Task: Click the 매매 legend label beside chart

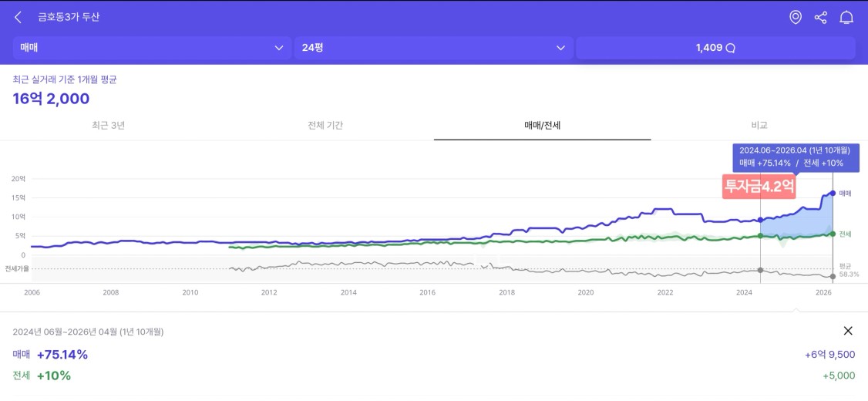Action: pos(846,193)
